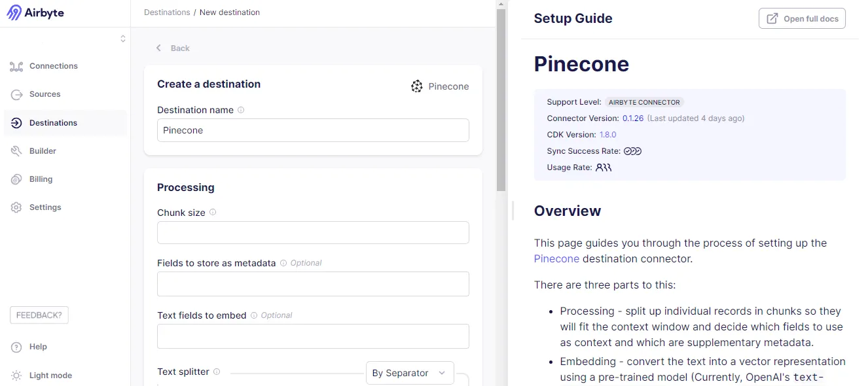Click the Back button text

180,48
